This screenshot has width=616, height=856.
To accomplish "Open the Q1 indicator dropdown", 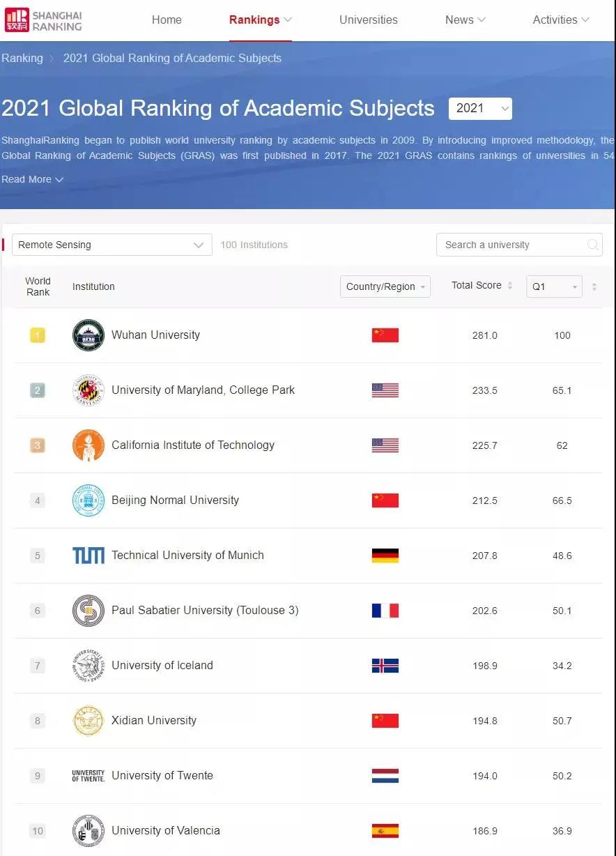I will [x=554, y=286].
